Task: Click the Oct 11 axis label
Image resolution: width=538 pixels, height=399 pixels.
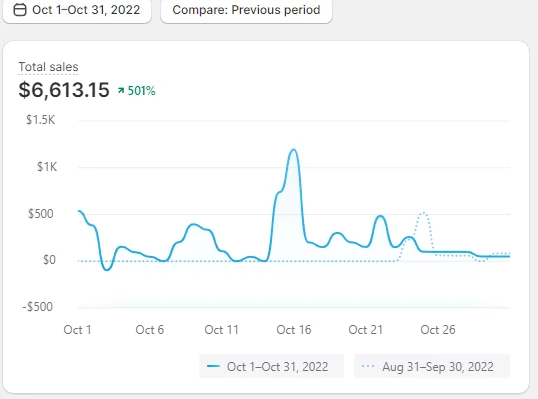Action: tap(221, 330)
